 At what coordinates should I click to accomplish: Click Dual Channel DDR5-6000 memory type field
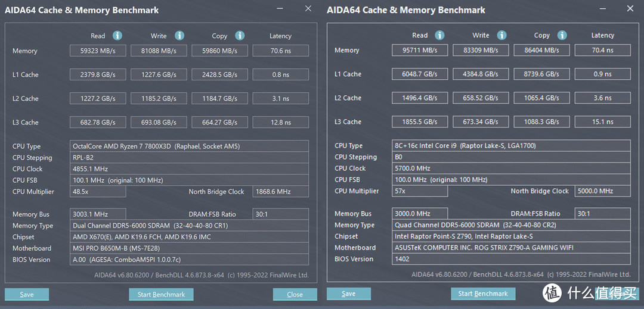190,226
